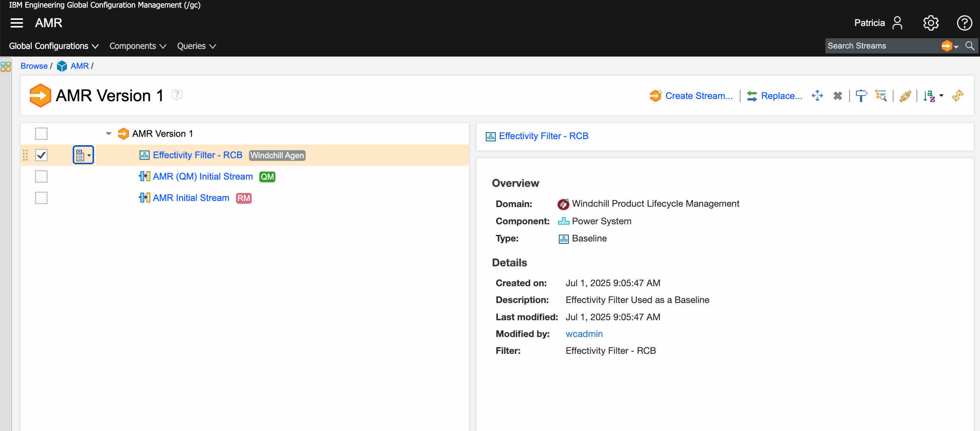
Task: Click the gray remove X icon
Action: (x=837, y=96)
